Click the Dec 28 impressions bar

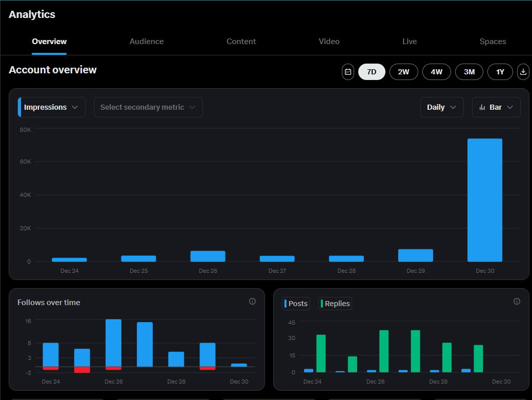pos(346,259)
